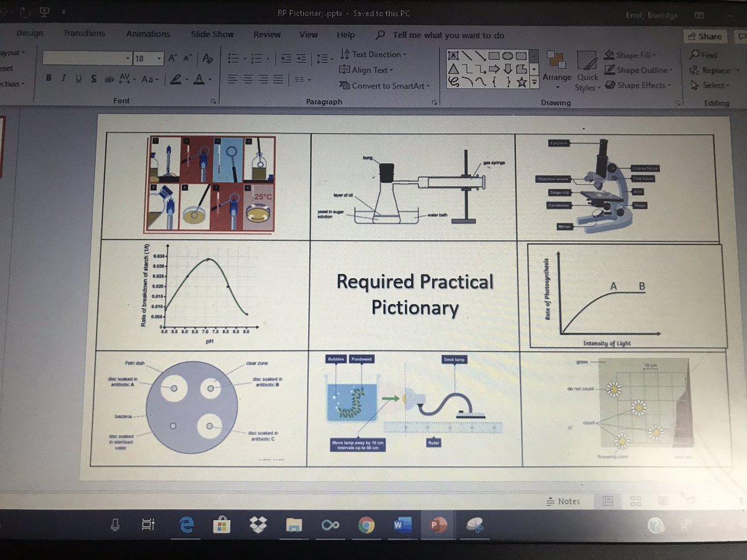747x560 pixels.
Task: Open the Slide Show tab
Action: coord(212,34)
